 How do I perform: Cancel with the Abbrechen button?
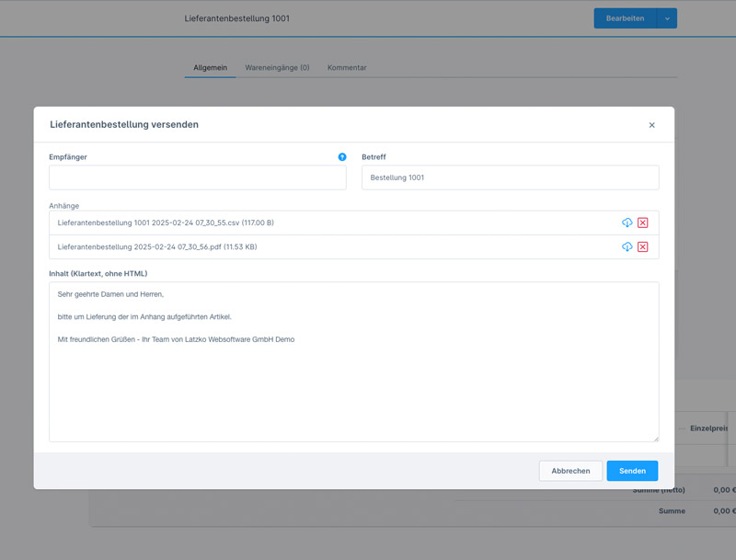(570, 471)
